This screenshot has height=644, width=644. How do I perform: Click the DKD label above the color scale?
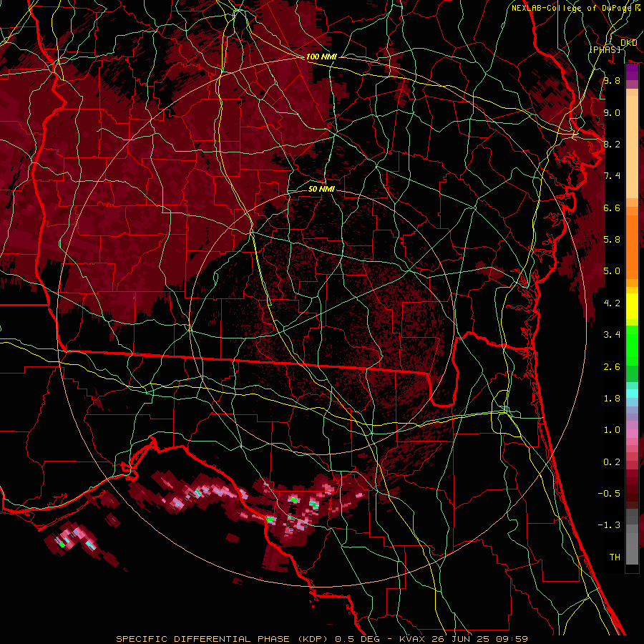pyautogui.click(x=628, y=43)
